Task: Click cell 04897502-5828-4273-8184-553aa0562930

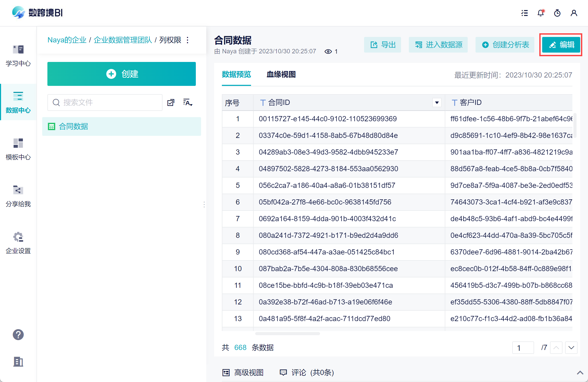Action: point(349,169)
